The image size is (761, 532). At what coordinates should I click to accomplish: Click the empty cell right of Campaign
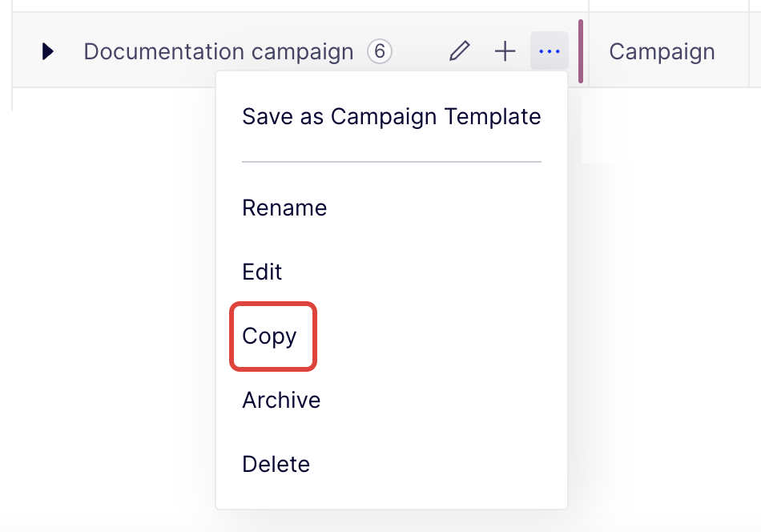coord(755,52)
